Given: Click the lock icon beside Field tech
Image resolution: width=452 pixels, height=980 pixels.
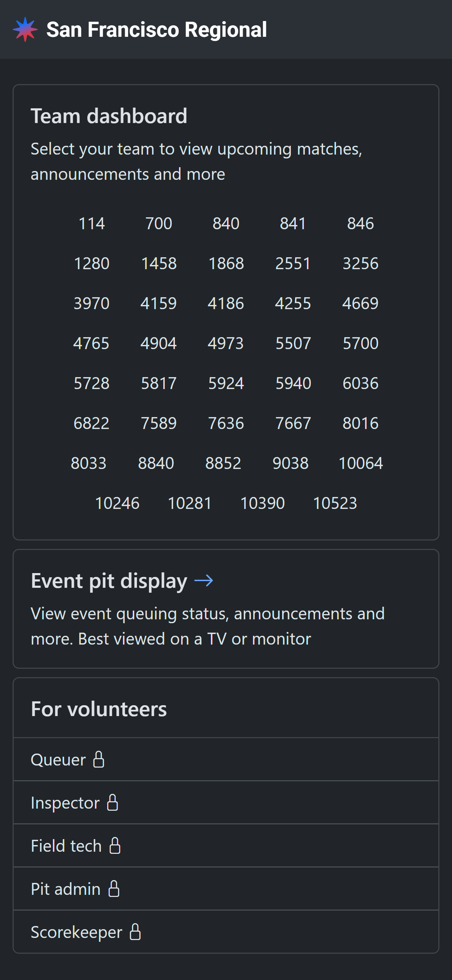Looking at the screenshot, I should pos(115,846).
